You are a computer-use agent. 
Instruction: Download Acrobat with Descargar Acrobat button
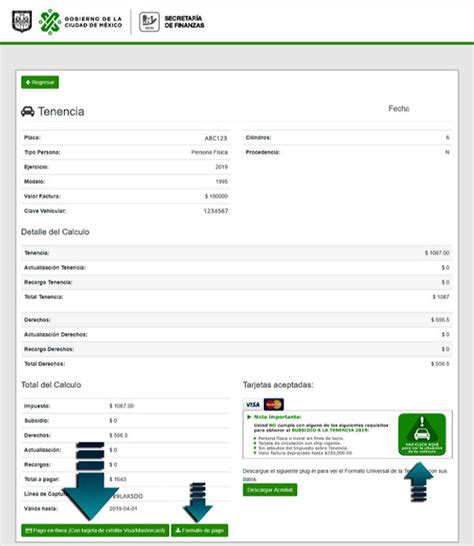coord(270,490)
